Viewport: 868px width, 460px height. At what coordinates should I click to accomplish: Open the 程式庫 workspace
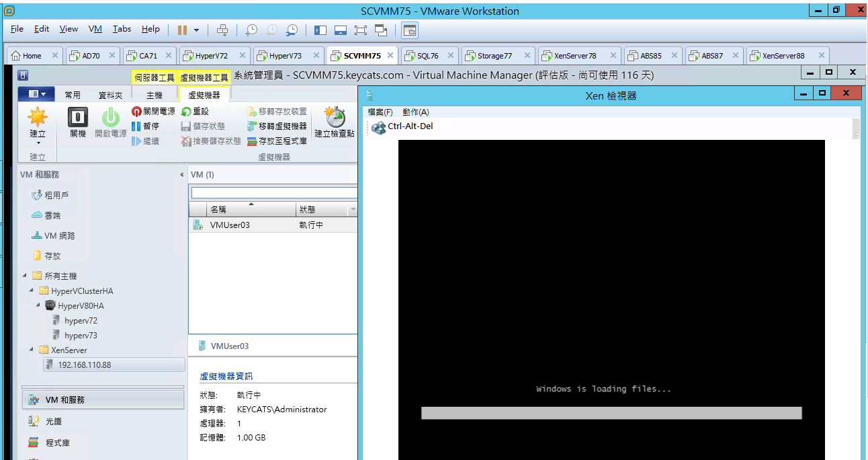(102, 443)
